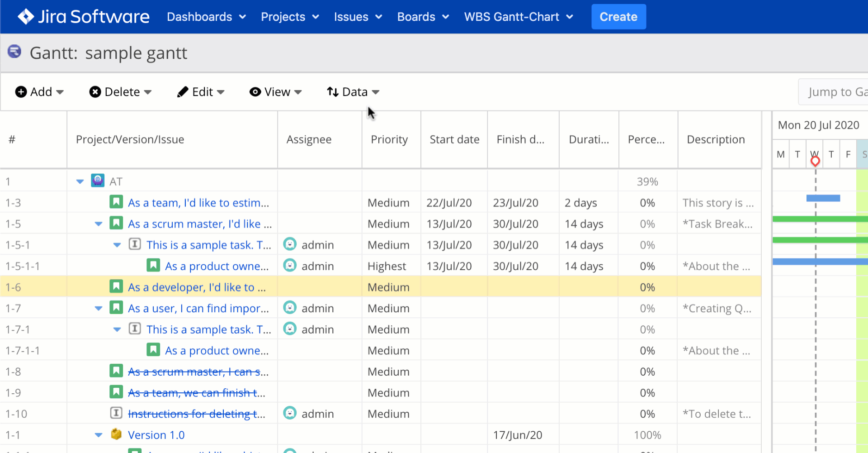
Task: Click the Jira Software logo
Action: pos(83,17)
